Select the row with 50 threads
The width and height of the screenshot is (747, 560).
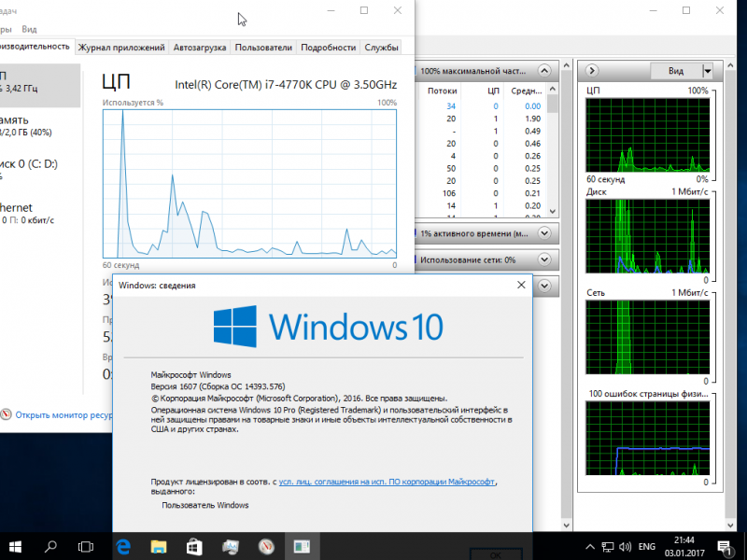(x=481, y=169)
